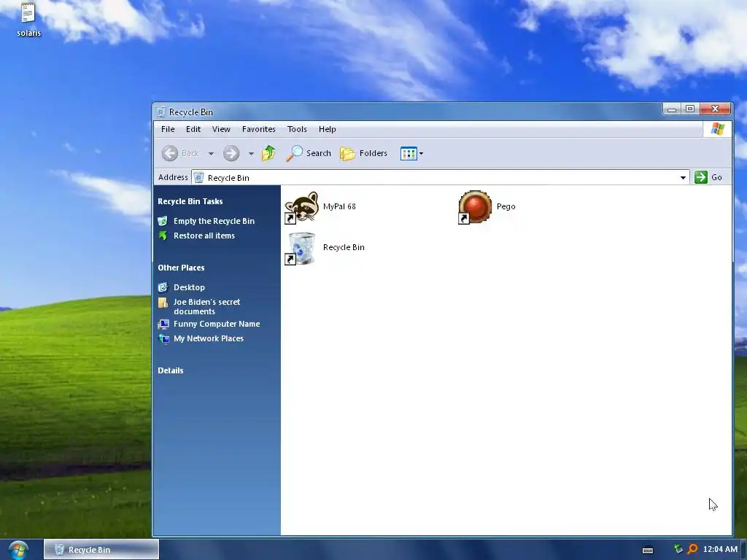This screenshot has height=560, width=747.
Task: Open the Views dropdown arrow
Action: point(421,153)
